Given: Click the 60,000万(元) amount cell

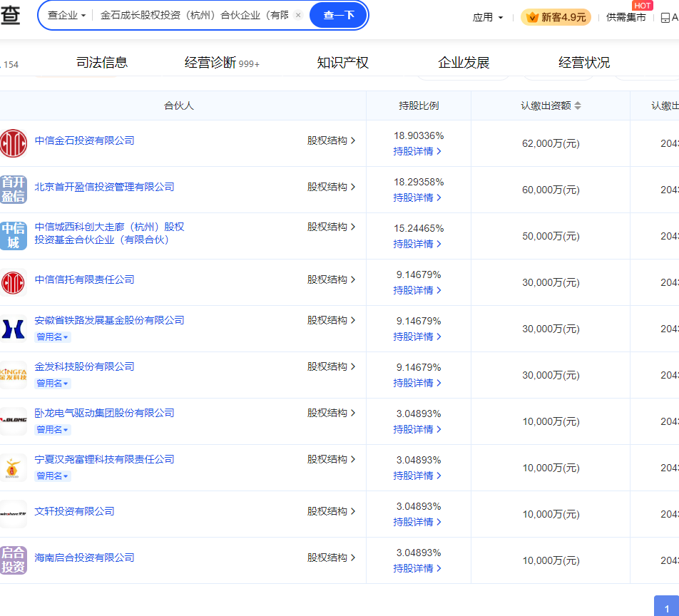Looking at the screenshot, I should click(x=551, y=190).
